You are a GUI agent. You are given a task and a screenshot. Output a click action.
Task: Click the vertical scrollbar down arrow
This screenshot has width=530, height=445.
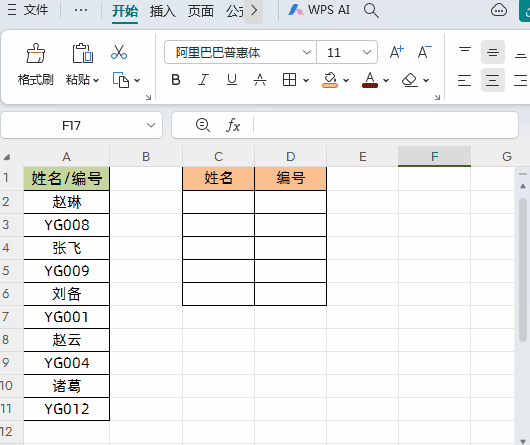[x=523, y=441]
